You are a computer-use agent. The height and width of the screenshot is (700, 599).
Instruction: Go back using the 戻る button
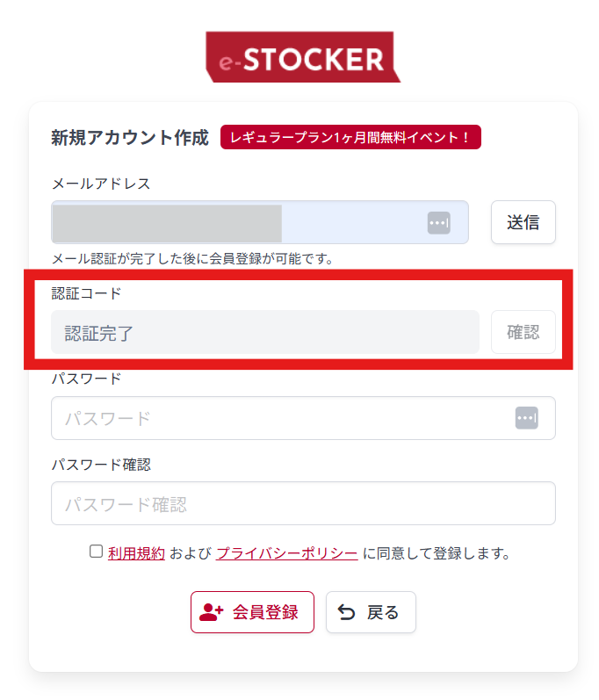[371, 612]
